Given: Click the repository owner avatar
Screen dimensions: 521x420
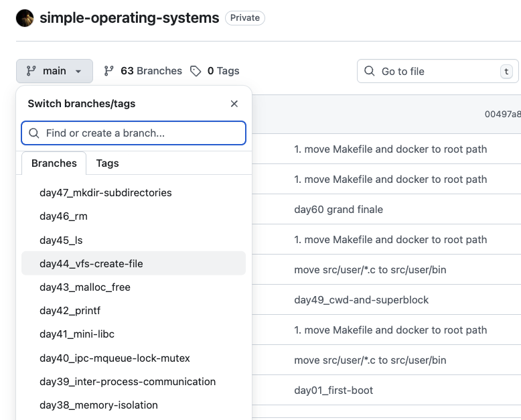Looking at the screenshot, I should 25,18.
